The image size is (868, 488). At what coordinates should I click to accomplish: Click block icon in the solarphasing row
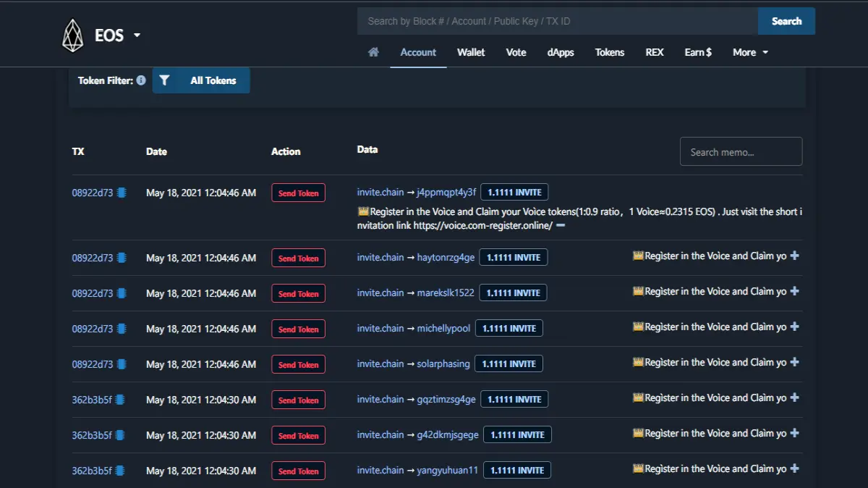[122, 364]
